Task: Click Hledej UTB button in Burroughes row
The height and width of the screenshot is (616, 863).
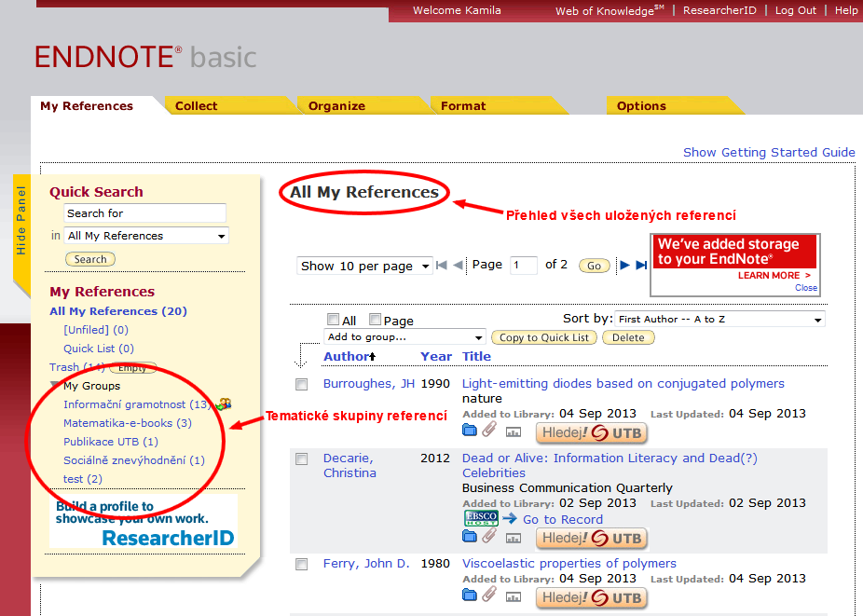Action: pos(592,433)
